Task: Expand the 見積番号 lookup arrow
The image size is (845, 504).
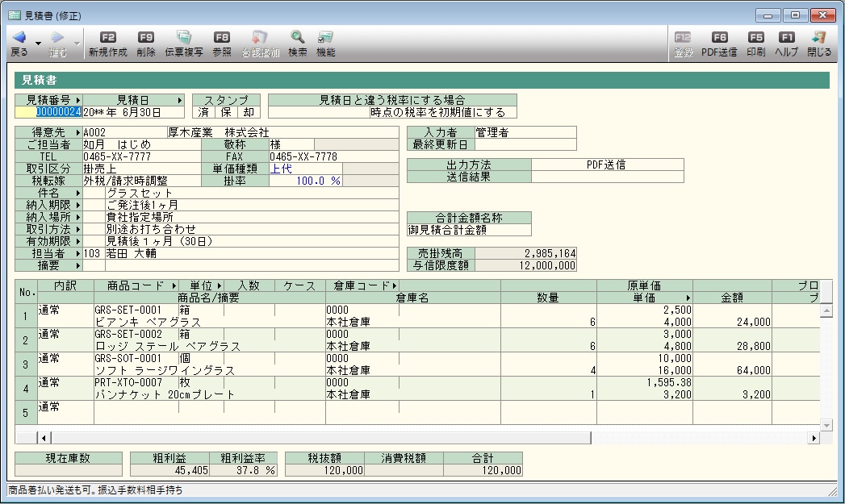Action: [x=78, y=100]
